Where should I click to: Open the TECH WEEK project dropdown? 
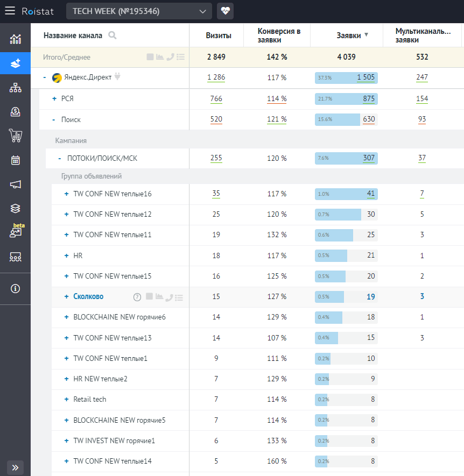[x=139, y=11]
